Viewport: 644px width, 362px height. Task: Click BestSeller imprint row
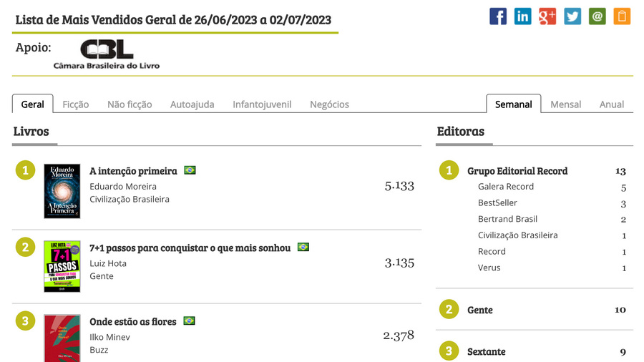tap(552, 202)
